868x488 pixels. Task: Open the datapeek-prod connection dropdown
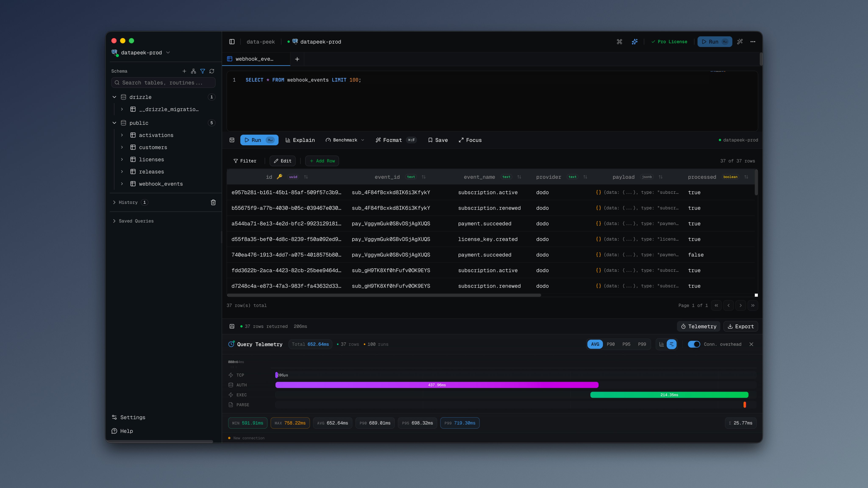pos(142,53)
